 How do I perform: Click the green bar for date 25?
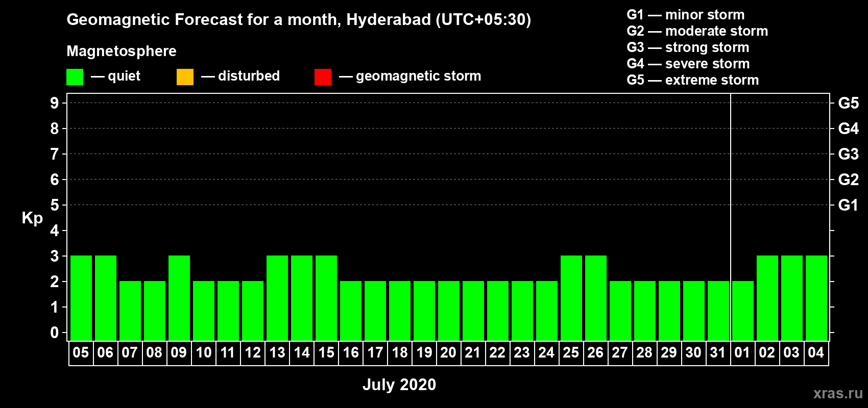pyautogui.click(x=571, y=298)
